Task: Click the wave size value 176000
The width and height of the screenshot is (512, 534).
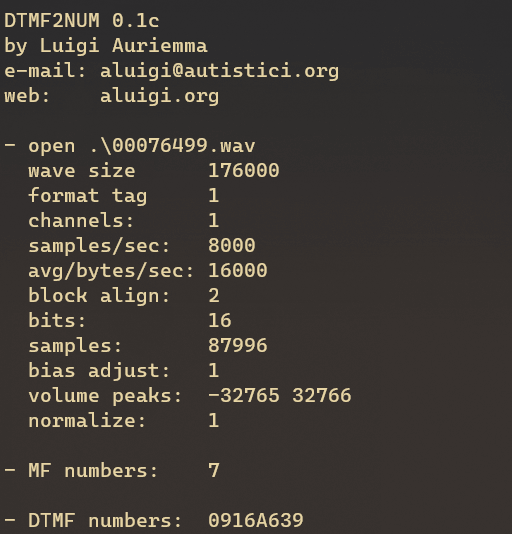Action: pyautogui.click(x=244, y=170)
